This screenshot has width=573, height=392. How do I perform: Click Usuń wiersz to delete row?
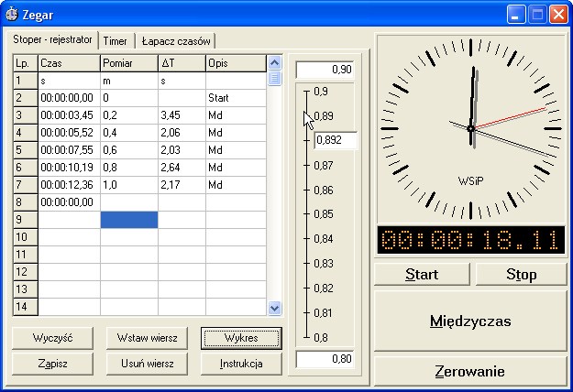click(148, 363)
